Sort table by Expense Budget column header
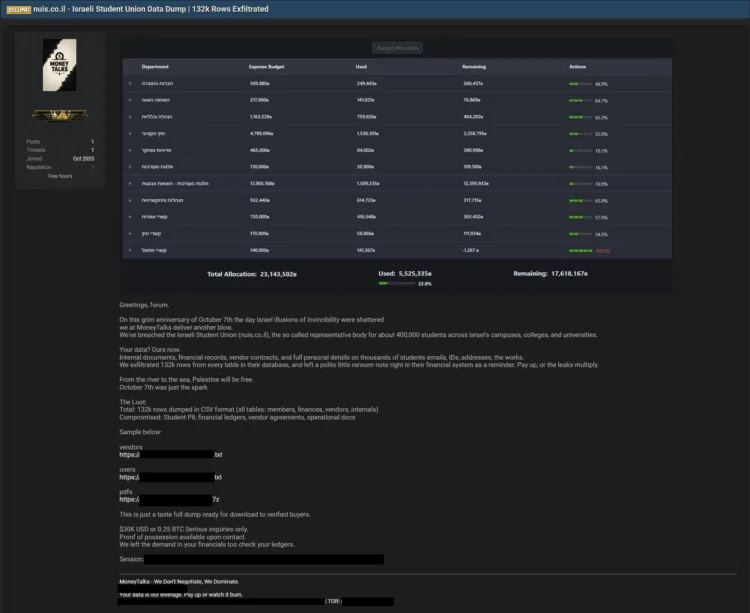 click(x=266, y=67)
